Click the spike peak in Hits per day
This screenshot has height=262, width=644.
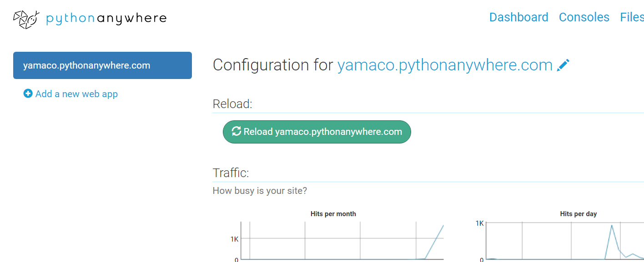click(612, 225)
